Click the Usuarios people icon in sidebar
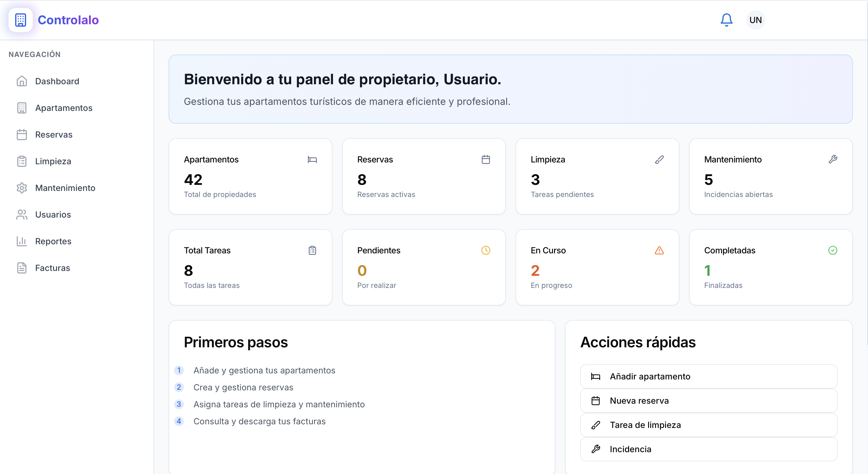The height and width of the screenshot is (474, 868). (x=22, y=215)
